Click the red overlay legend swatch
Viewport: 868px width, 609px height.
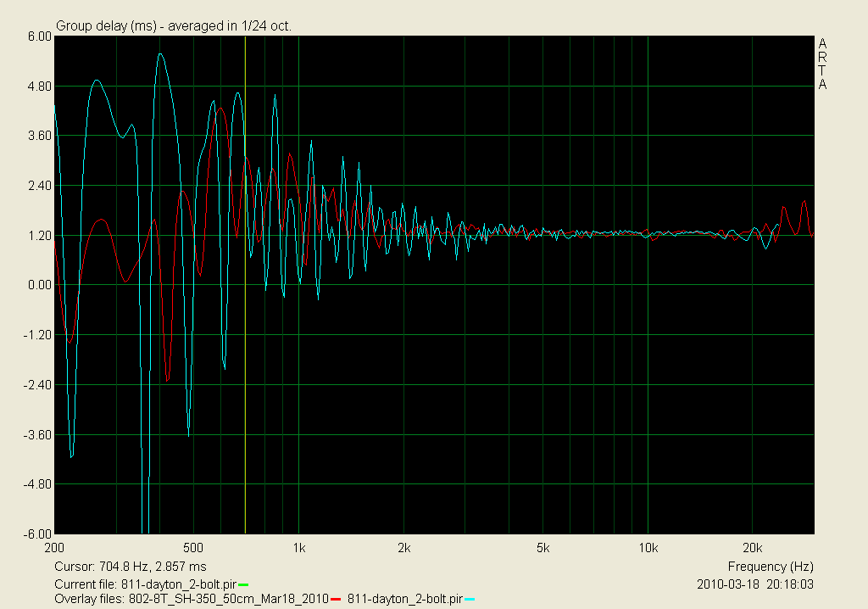[x=336, y=599]
